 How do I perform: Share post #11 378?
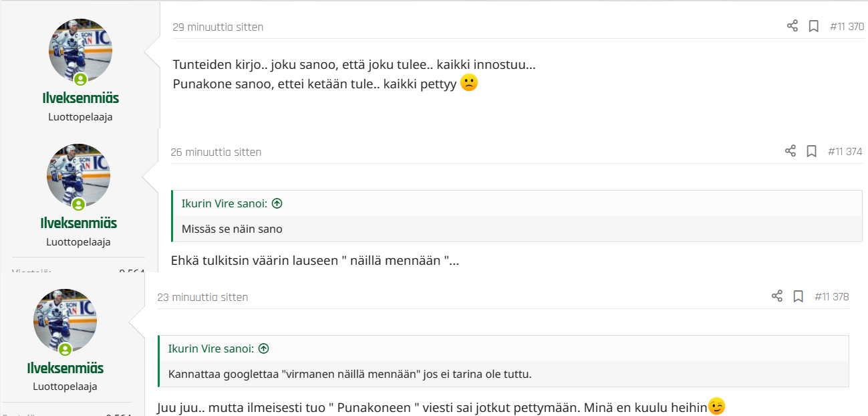pyautogui.click(x=776, y=296)
